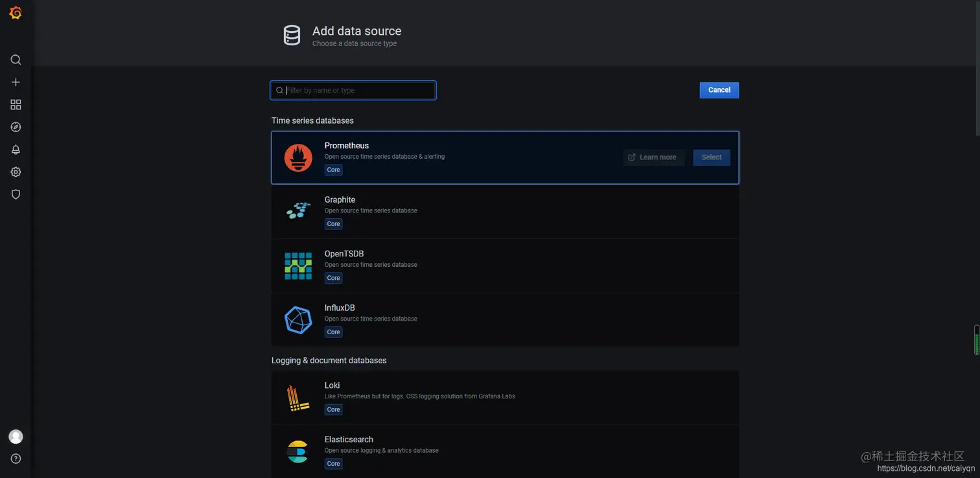The width and height of the screenshot is (980, 478).
Task: Click the external link icon on Learn more
Action: click(x=632, y=157)
